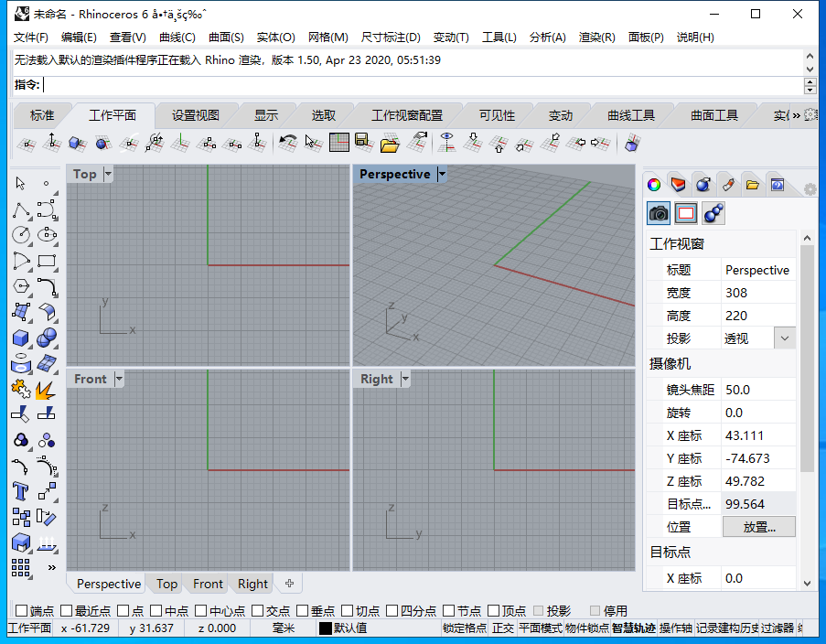Click the Save named CPlane icon
This screenshot has width=826, height=644.
364,143
